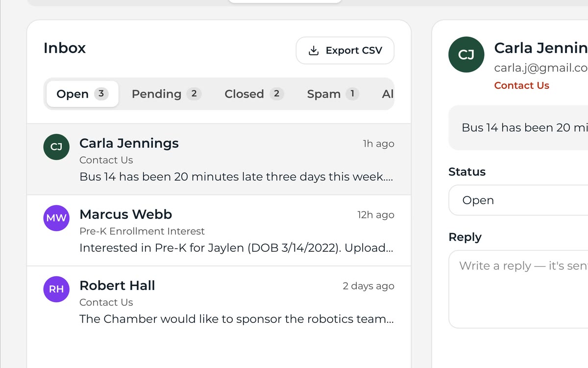Image resolution: width=588 pixels, height=368 pixels.
Task: Click the large CJ avatar in detail panel
Action: click(466, 55)
